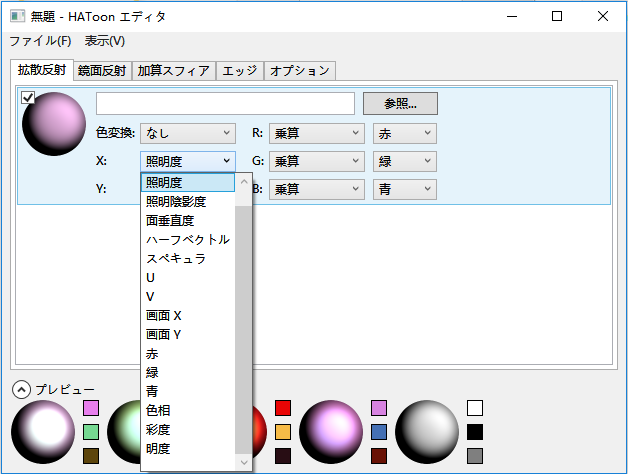Select the white highlighted preview sphere
This screenshot has width=628, height=474.
point(43,432)
